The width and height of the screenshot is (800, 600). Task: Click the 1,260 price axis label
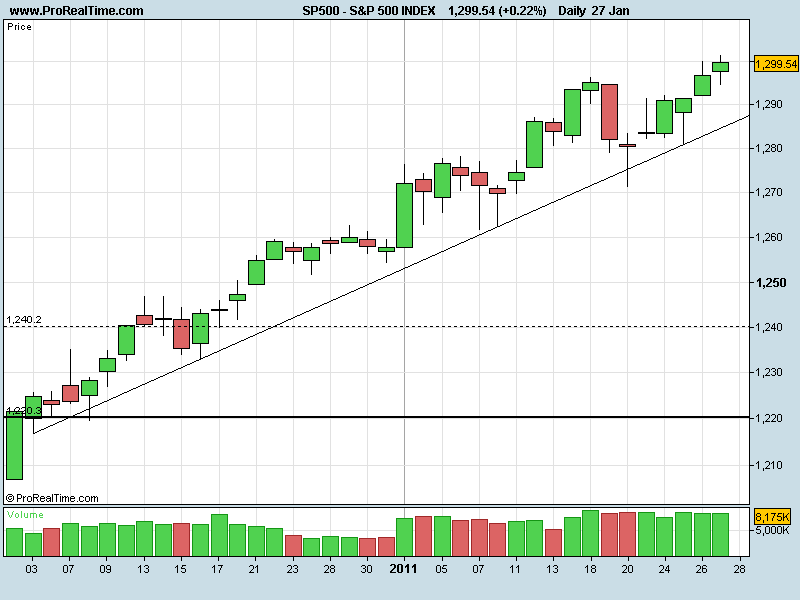point(769,237)
